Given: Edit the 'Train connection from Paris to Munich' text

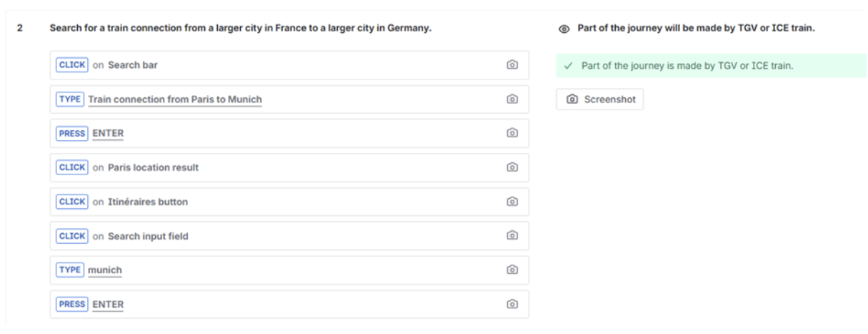Looking at the screenshot, I should [x=175, y=100].
